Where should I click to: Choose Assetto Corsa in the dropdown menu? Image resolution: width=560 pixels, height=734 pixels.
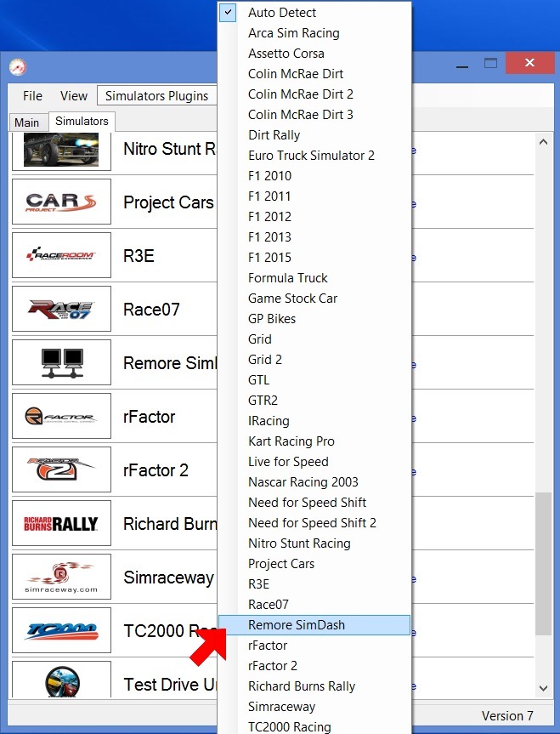286,54
